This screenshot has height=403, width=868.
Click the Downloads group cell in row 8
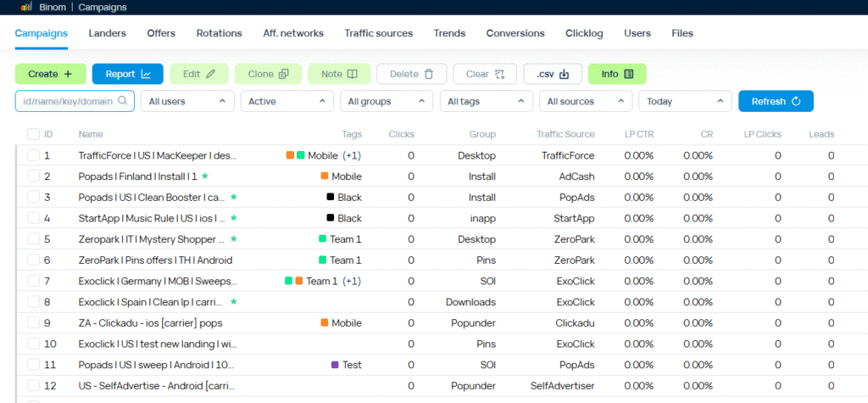471,302
